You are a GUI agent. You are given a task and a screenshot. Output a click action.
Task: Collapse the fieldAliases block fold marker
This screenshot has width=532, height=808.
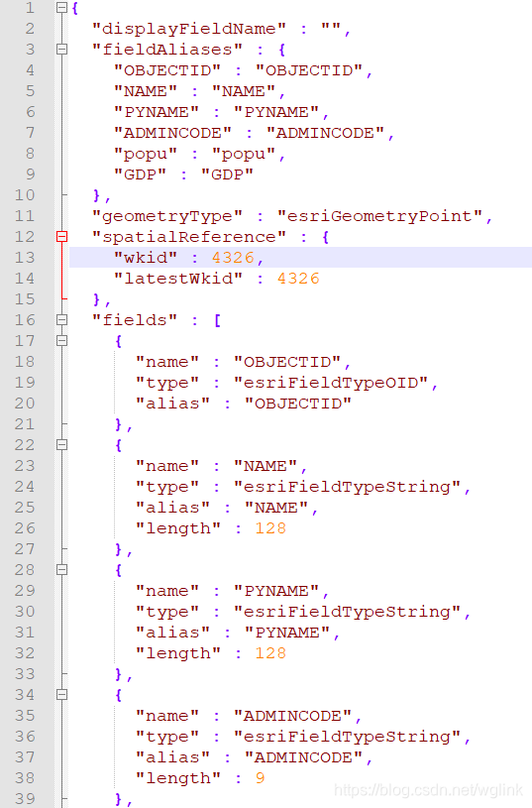point(61,50)
